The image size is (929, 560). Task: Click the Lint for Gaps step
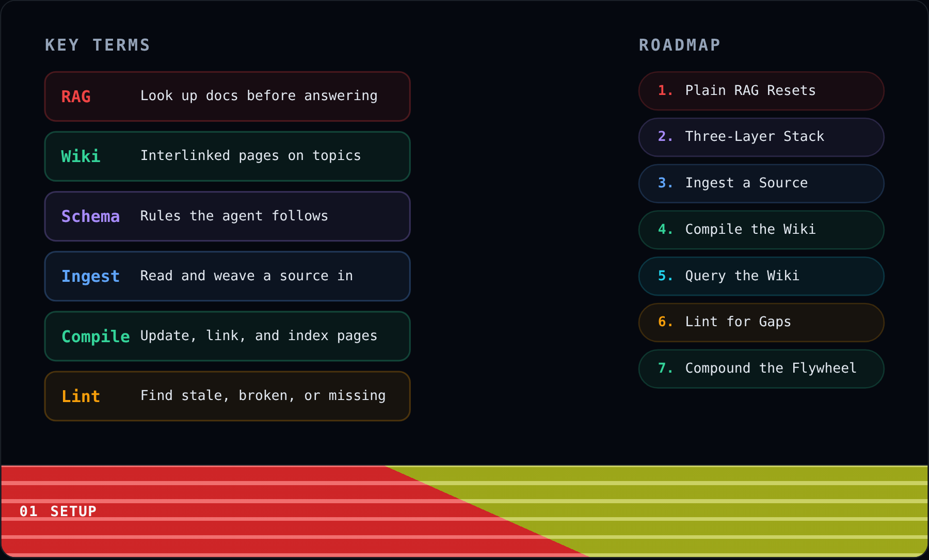click(x=761, y=323)
